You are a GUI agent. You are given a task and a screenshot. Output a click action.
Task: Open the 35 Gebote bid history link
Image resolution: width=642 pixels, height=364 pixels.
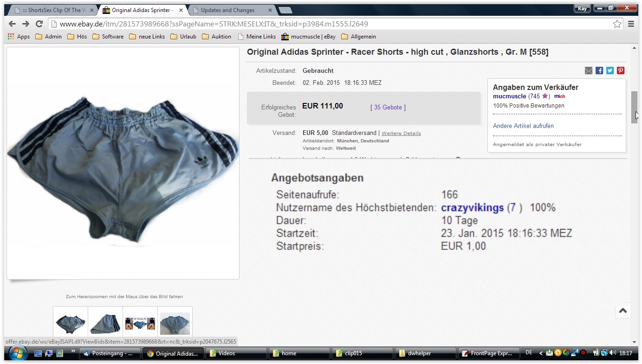coord(388,108)
